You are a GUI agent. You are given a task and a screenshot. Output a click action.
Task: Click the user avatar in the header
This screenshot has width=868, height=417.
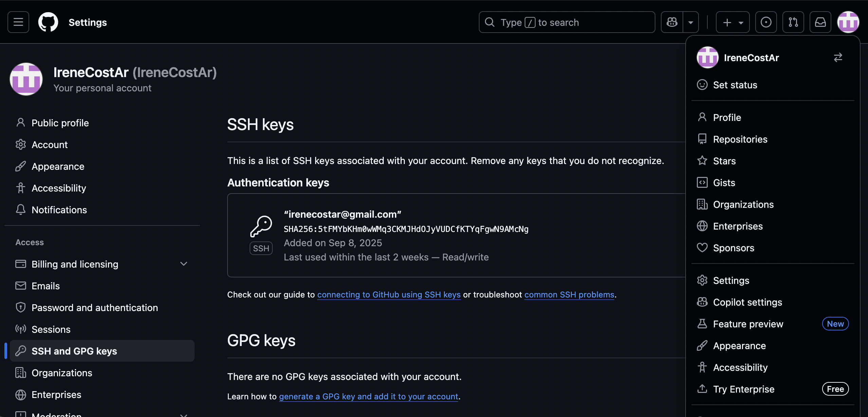coord(848,22)
